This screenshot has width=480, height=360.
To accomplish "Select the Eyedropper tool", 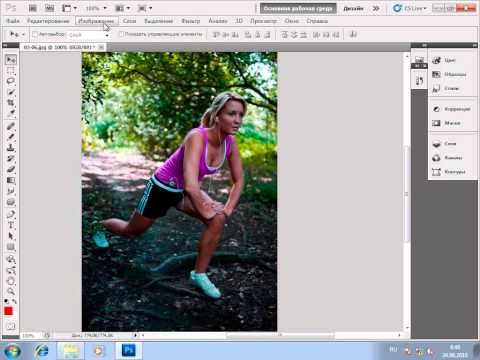I will click(x=11, y=113).
